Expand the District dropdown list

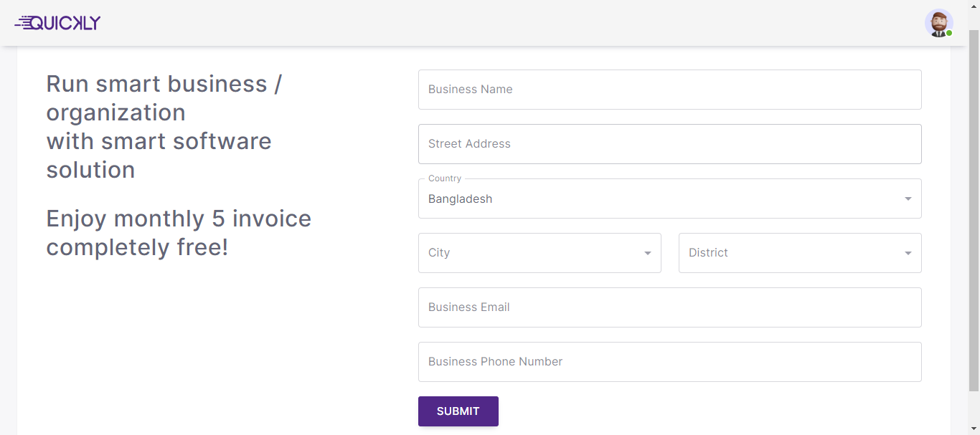(789, 253)
